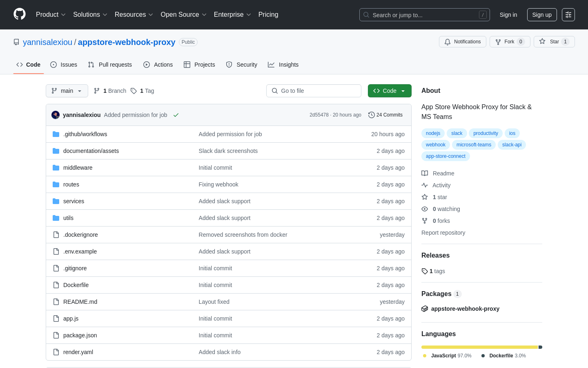Click Sign in

(508, 15)
